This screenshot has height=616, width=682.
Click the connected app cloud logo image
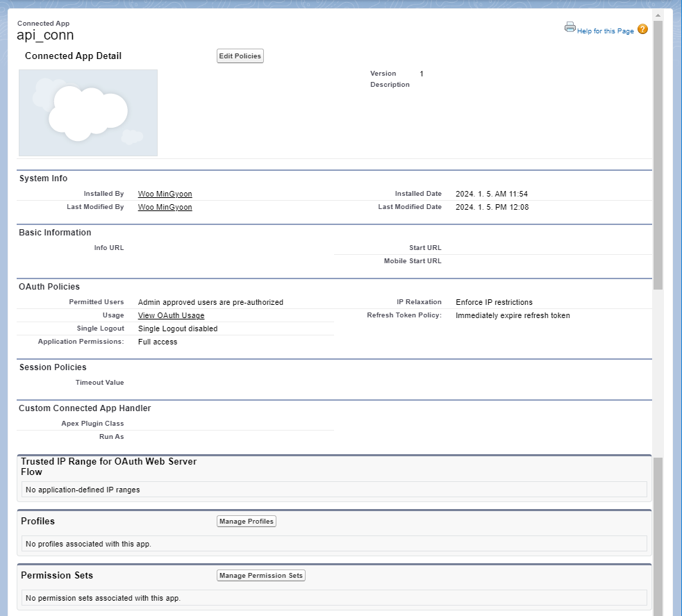pyautogui.click(x=88, y=113)
